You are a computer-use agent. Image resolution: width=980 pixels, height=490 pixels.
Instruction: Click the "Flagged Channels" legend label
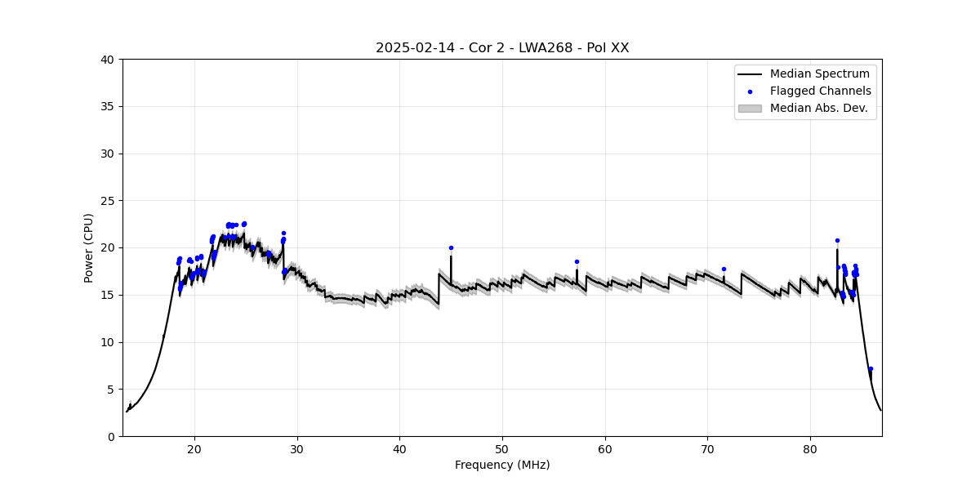click(x=820, y=91)
